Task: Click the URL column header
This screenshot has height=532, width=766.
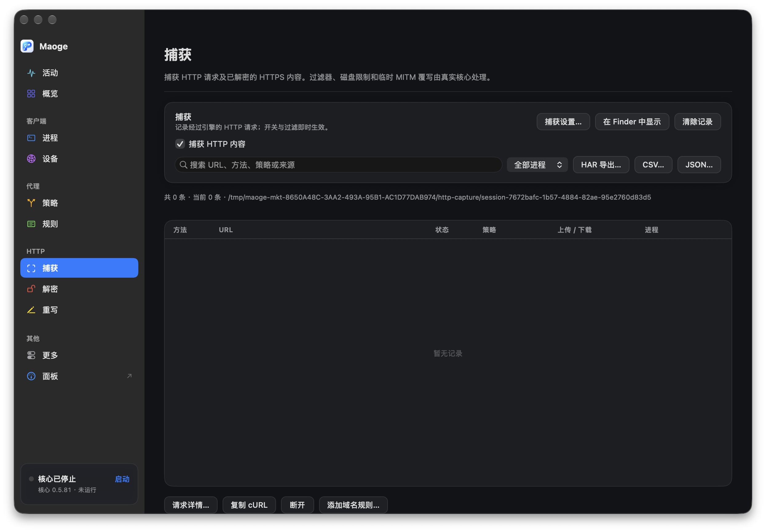Action: pyautogui.click(x=226, y=230)
